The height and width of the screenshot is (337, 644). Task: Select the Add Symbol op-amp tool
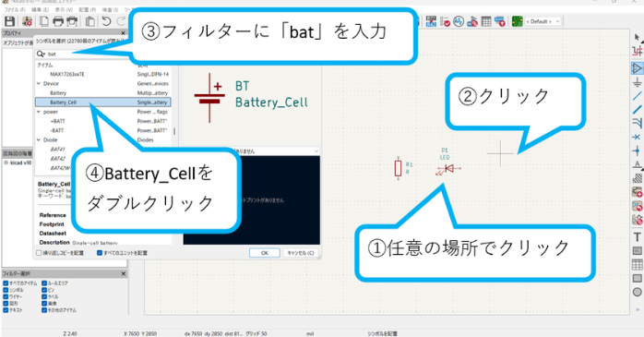tap(637, 67)
